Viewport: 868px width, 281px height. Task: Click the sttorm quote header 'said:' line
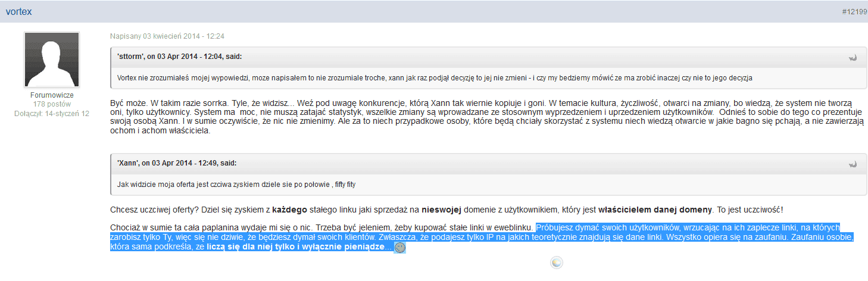180,57
